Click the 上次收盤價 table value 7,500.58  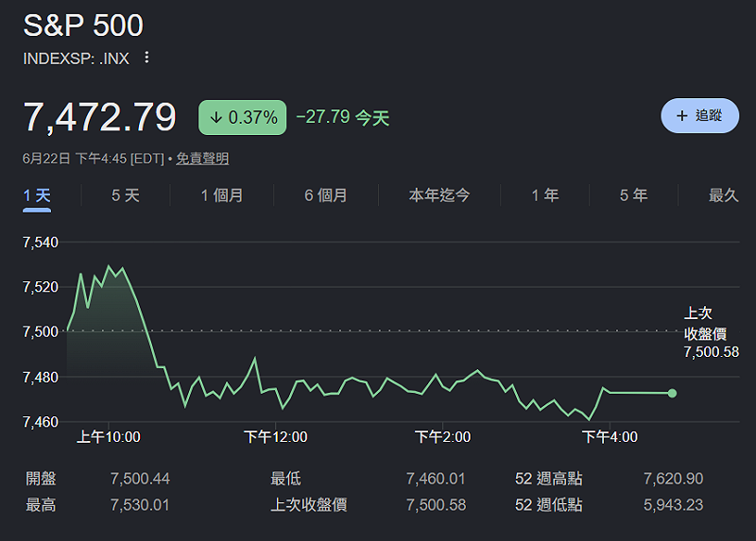tap(436, 505)
